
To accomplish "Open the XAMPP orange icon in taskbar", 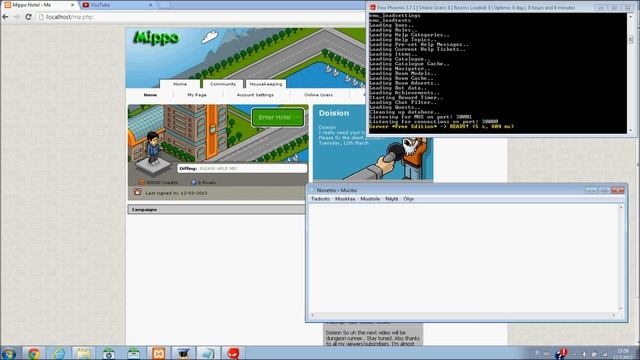I will (x=158, y=353).
